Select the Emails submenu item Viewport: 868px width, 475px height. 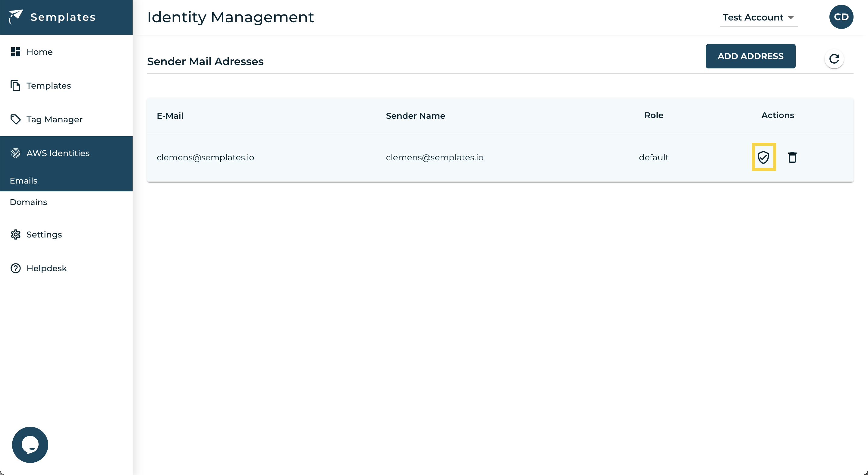tap(24, 181)
